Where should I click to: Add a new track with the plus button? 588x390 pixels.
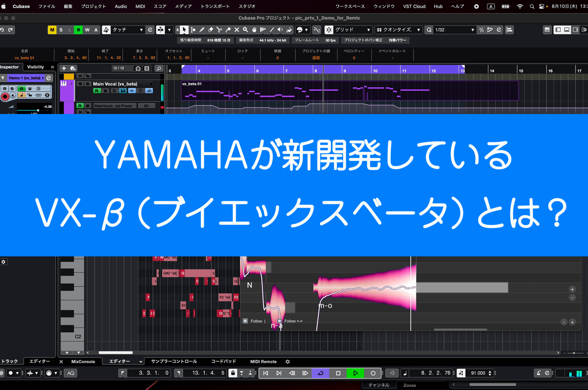point(64,69)
